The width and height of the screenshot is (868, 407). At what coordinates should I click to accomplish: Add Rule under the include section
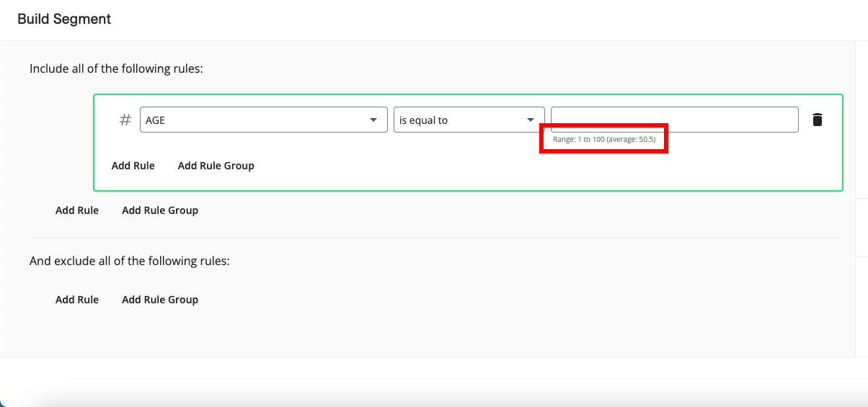pyautogui.click(x=77, y=210)
